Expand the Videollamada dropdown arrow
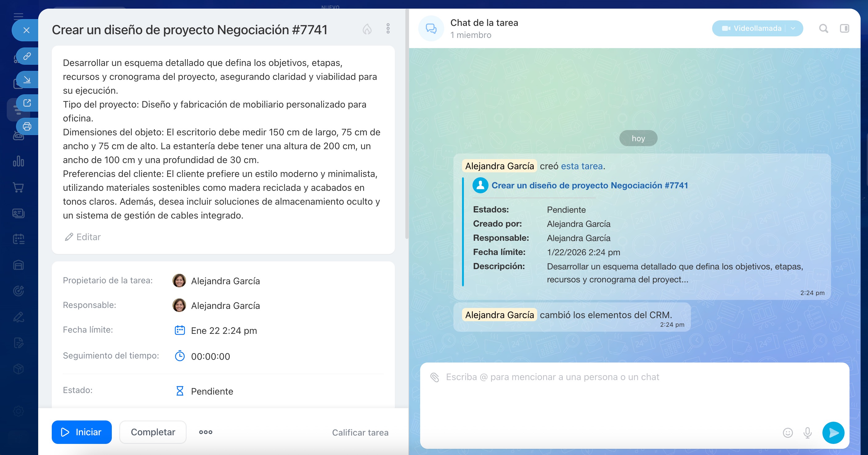868x455 pixels. 793,29
